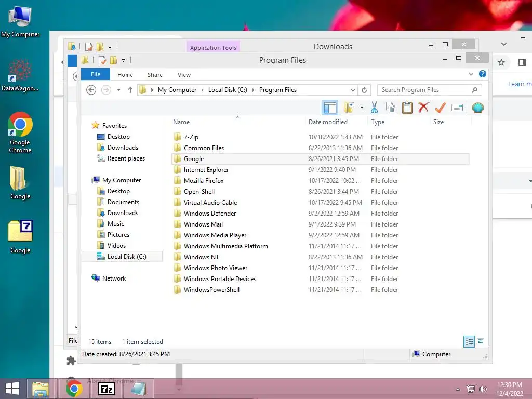Select Downloads under Favorites

tap(123, 147)
